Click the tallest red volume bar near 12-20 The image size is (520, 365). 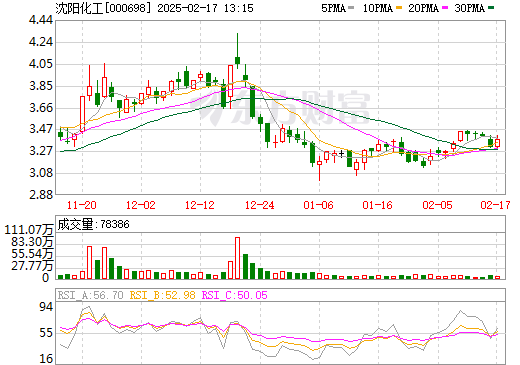coord(237,258)
